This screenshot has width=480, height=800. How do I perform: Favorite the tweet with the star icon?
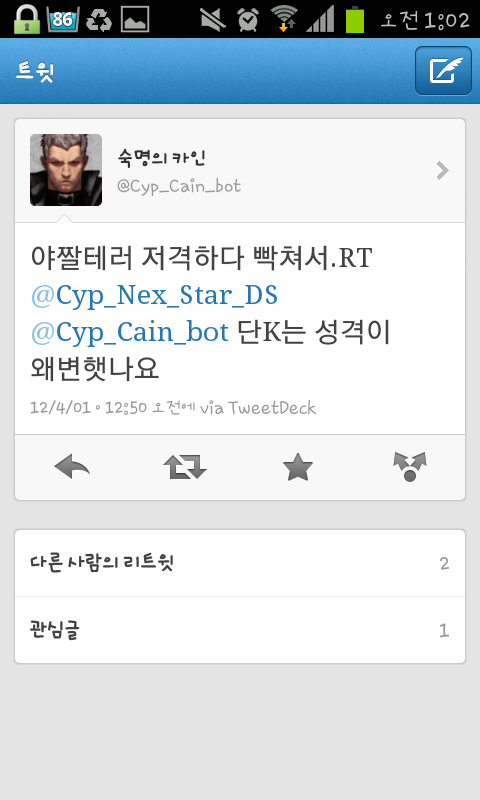click(x=297, y=467)
